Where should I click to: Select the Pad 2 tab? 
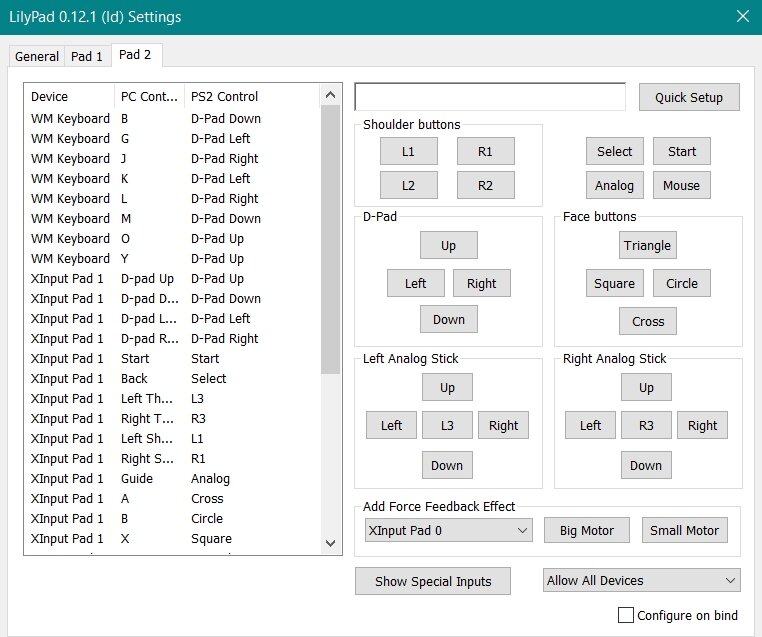[136, 55]
